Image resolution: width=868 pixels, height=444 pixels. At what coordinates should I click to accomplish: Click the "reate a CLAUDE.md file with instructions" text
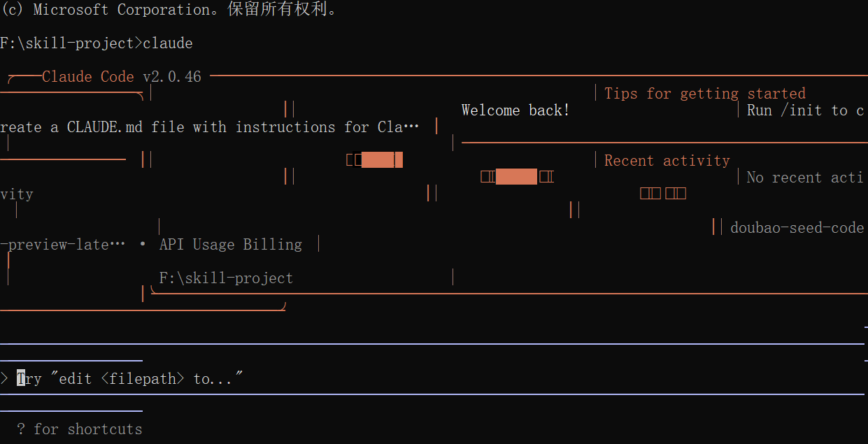point(210,127)
